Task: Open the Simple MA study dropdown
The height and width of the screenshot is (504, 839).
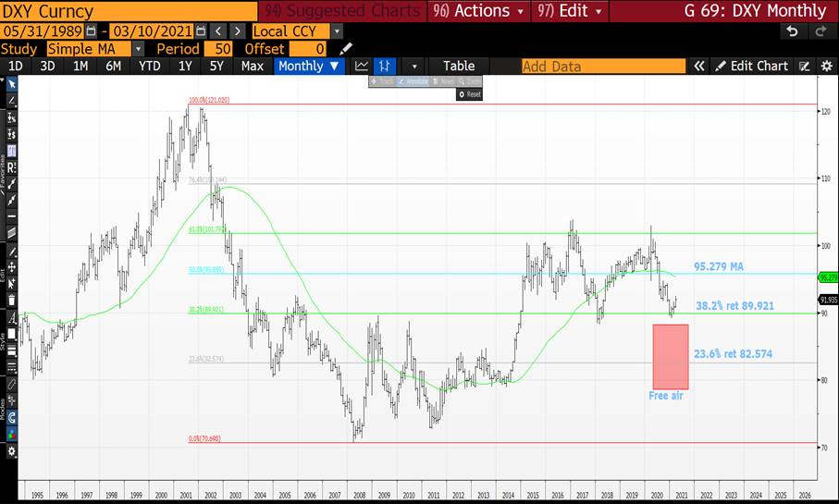Action: pyautogui.click(x=138, y=49)
